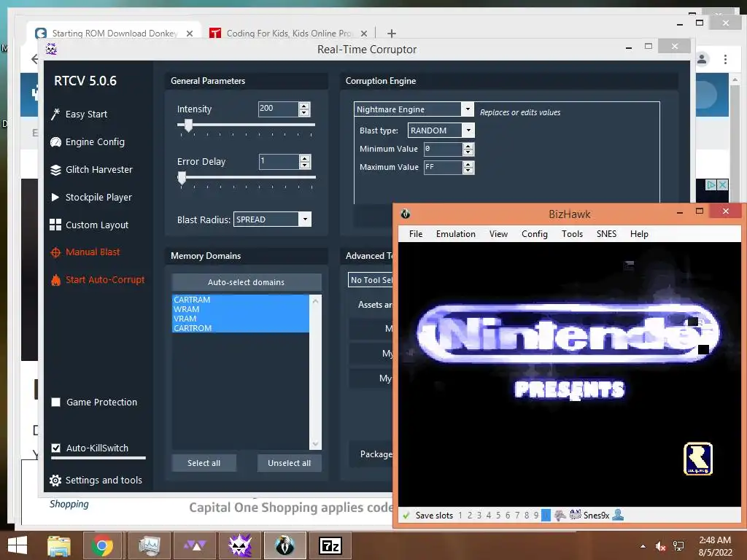Screen dimensions: 747x560
Task: Open Stockpile Player play icon
Action: point(55,197)
